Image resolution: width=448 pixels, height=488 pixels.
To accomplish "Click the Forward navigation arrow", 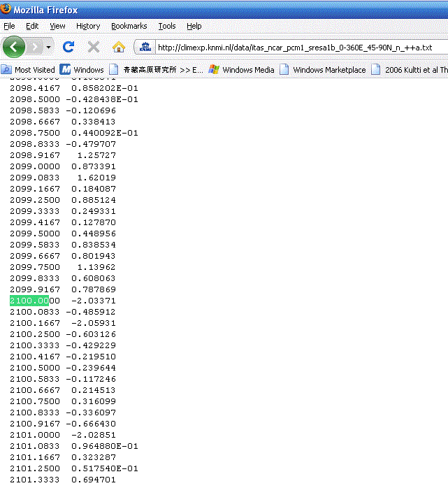I will 35,47.
